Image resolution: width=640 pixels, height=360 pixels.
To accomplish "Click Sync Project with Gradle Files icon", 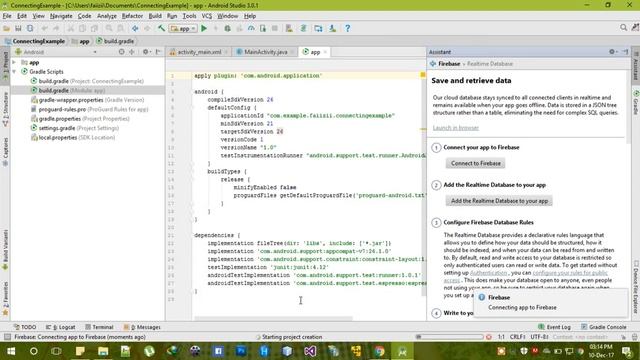I will (303, 29).
